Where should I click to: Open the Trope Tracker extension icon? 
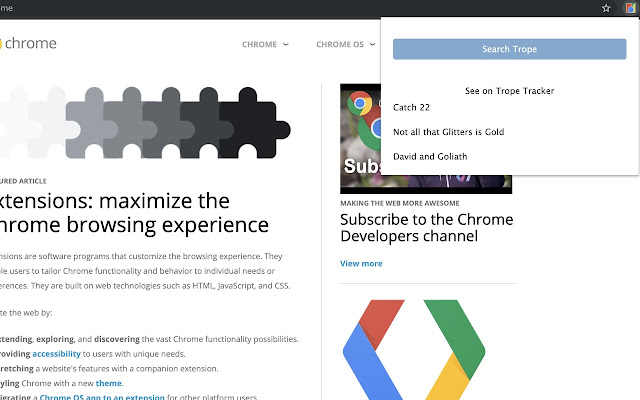630,8
